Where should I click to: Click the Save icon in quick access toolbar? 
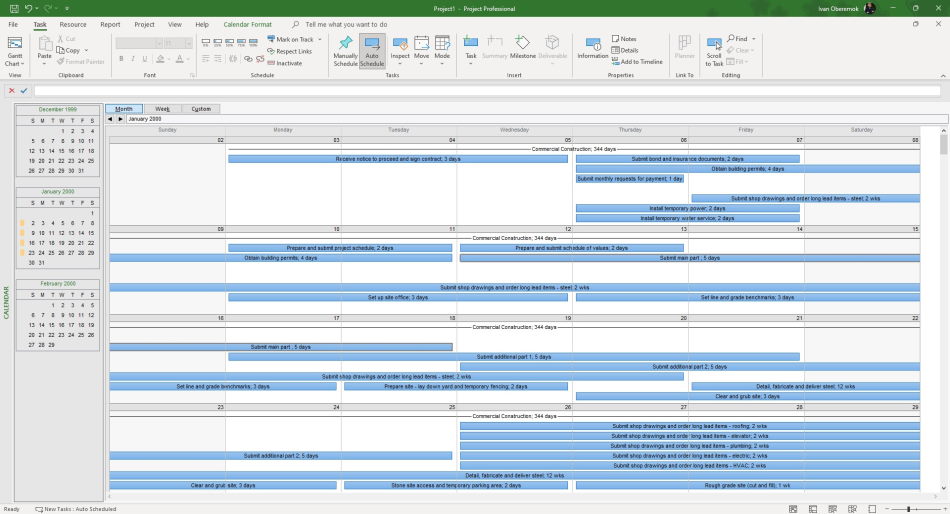coord(13,8)
